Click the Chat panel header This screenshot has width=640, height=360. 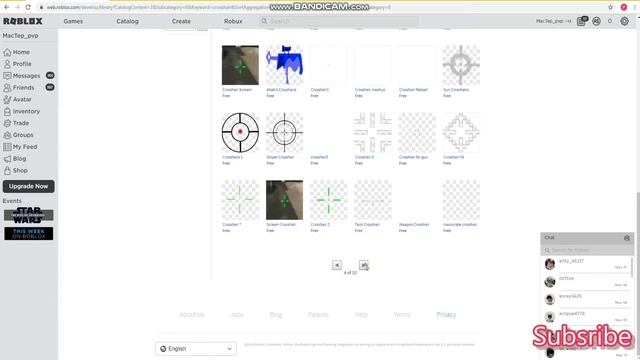[587, 238]
